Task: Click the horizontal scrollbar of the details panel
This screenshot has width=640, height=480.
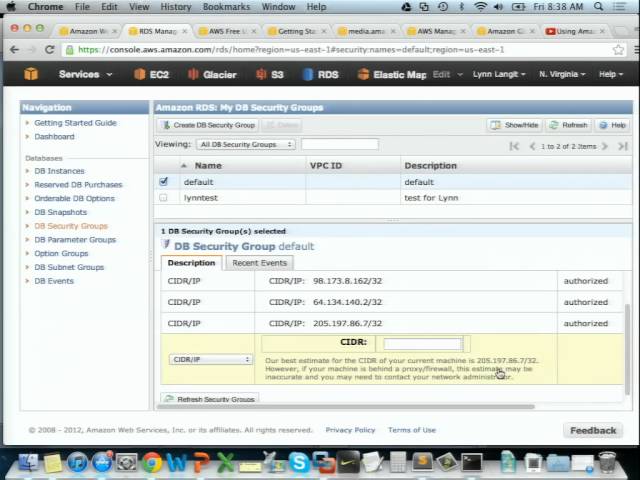Action: click(346, 407)
